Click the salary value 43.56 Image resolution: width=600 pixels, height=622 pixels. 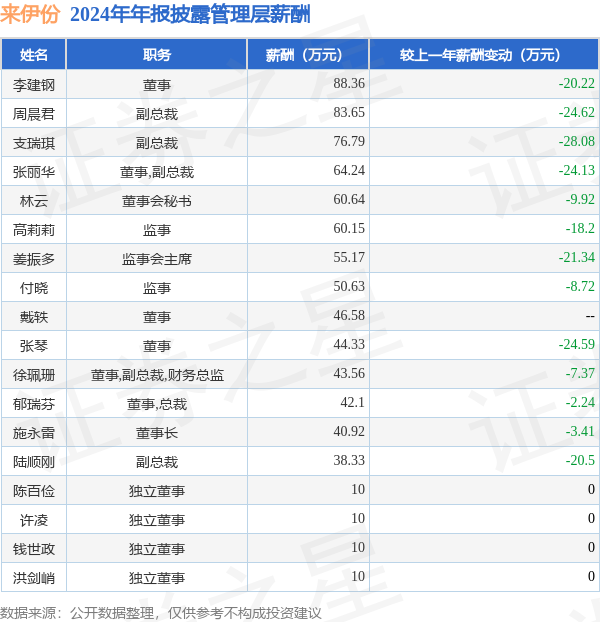pos(349,373)
